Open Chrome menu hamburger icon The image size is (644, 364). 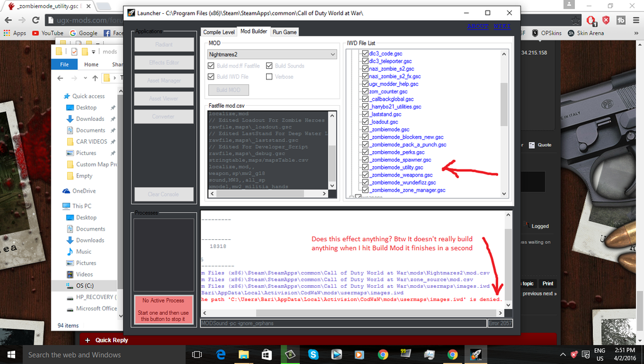click(636, 20)
